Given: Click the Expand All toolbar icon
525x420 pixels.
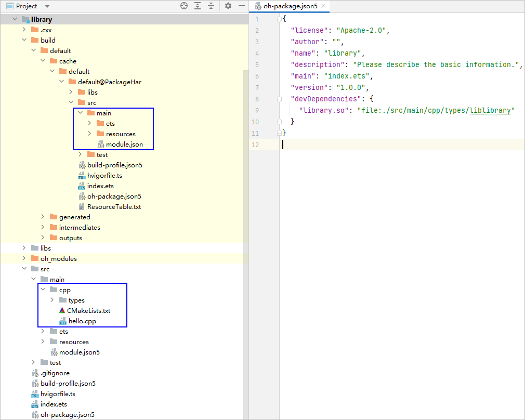Looking at the screenshot, I should pyautogui.click(x=198, y=6).
